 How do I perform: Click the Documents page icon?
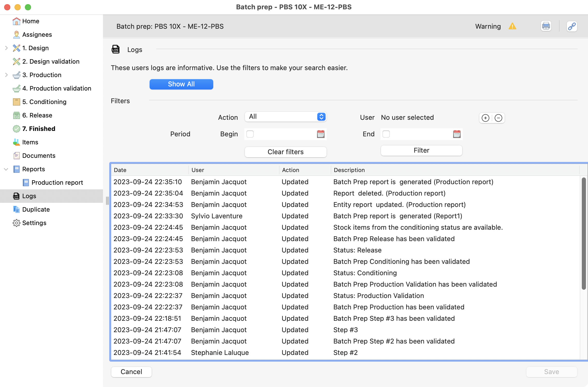point(16,156)
